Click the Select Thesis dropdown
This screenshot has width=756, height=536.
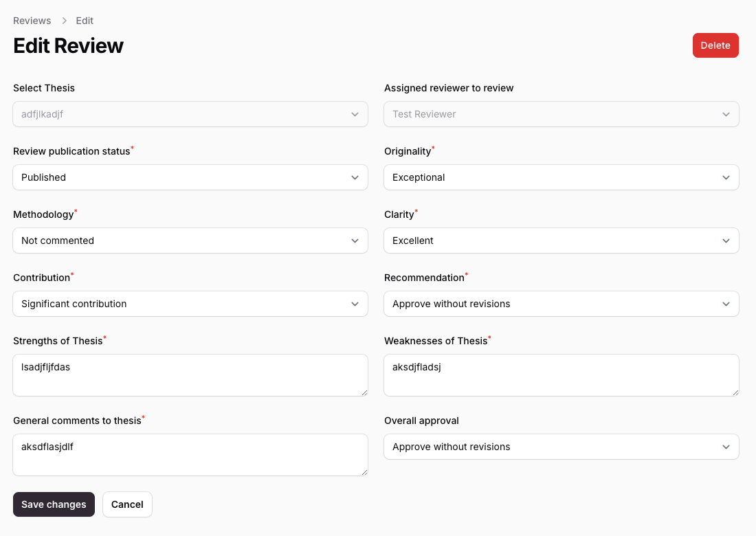click(x=190, y=114)
